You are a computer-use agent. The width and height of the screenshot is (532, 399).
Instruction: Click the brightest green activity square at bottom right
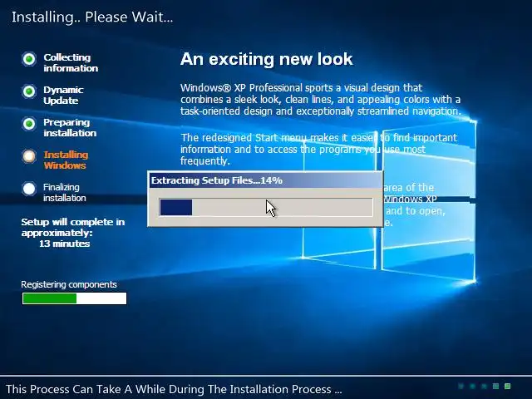point(507,386)
